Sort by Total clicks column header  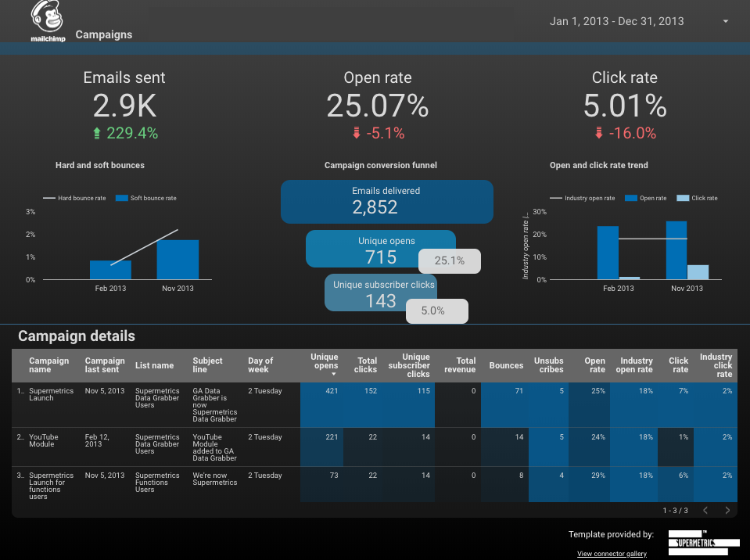(365, 365)
